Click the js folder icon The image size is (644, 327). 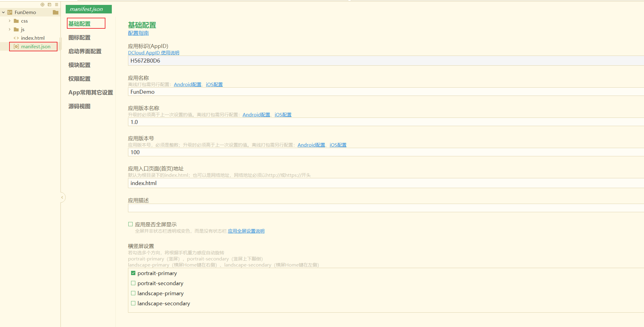tap(16, 30)
